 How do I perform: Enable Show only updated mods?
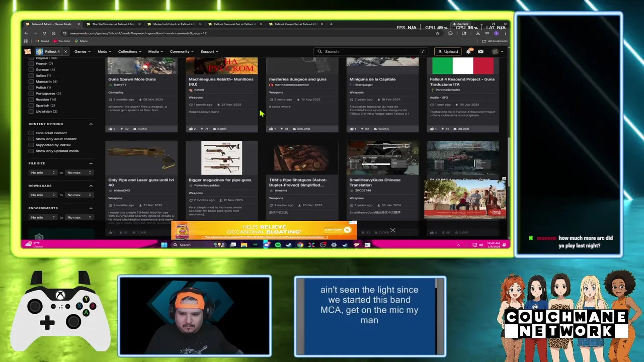point(31,151)
